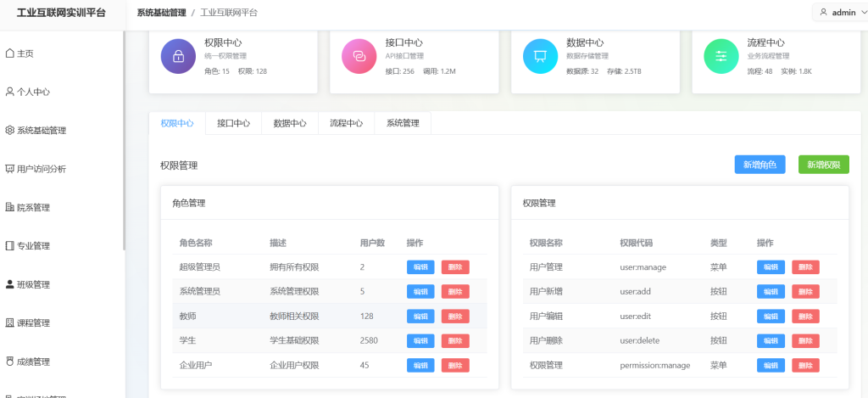Click 系统基础管理 in the breadcrumb
The height and width of the screenshot is (398, 868).
pyautogui.click(x=160, y=13)
